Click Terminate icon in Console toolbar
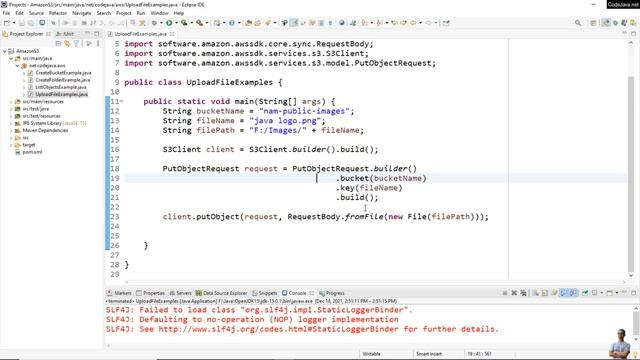 click(505, 293)
